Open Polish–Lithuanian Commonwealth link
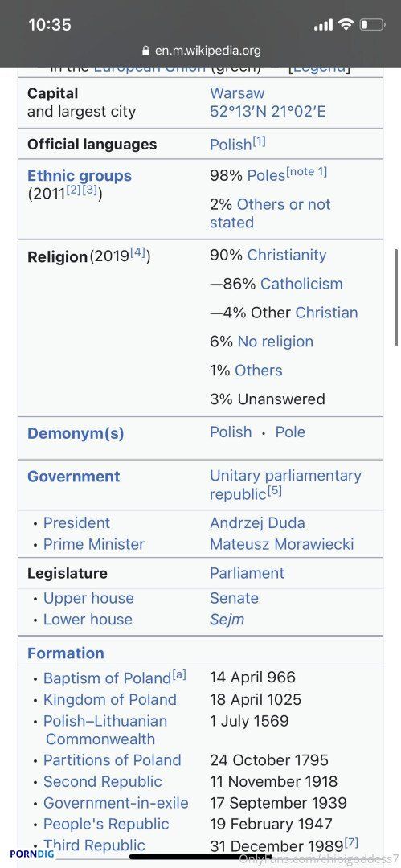 coord(105,730)
